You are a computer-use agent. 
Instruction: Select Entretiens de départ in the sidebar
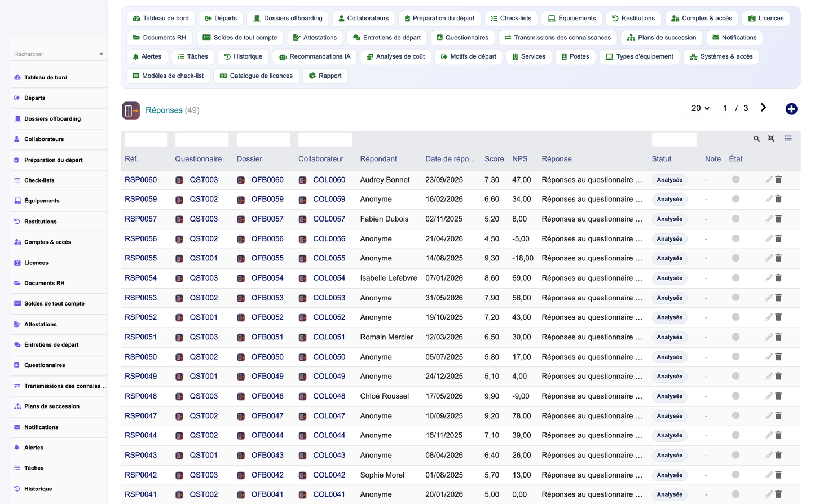point(51,345)
